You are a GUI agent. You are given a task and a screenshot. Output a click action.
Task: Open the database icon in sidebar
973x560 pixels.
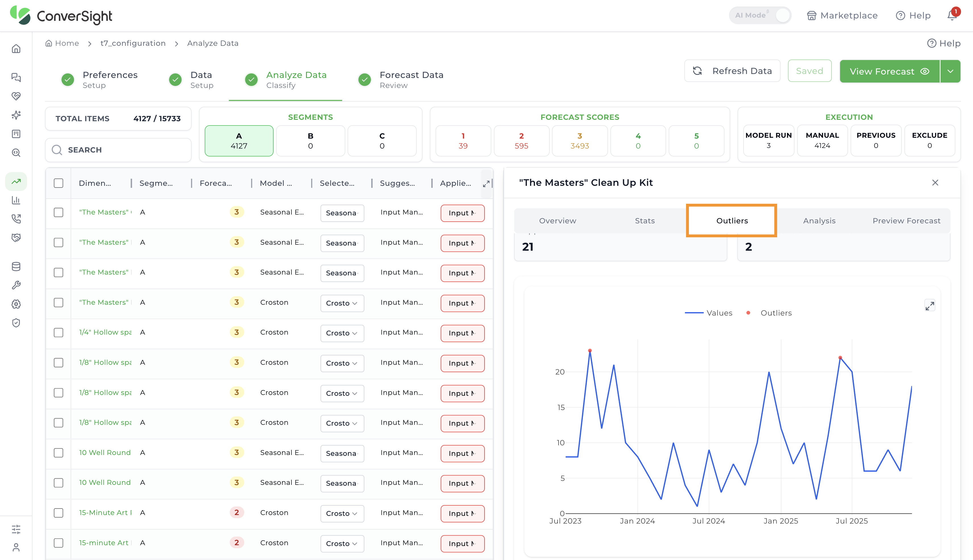[x=16, y=266]
